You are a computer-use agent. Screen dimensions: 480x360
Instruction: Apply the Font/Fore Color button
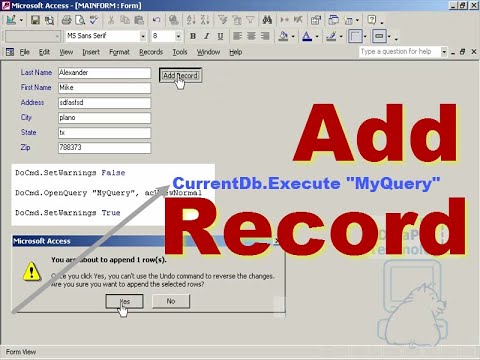(307, 36)
